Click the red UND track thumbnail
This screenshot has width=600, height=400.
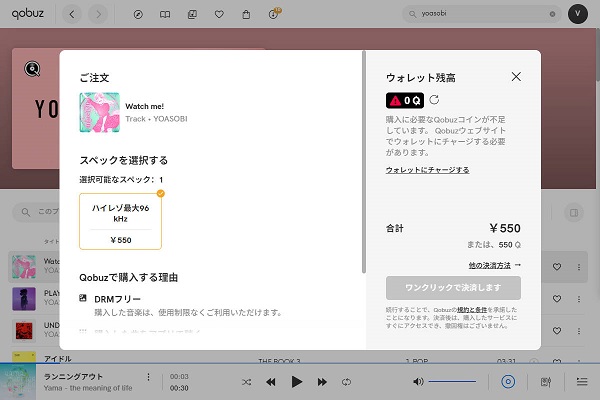pyautogui.click(x=24, y=330)
